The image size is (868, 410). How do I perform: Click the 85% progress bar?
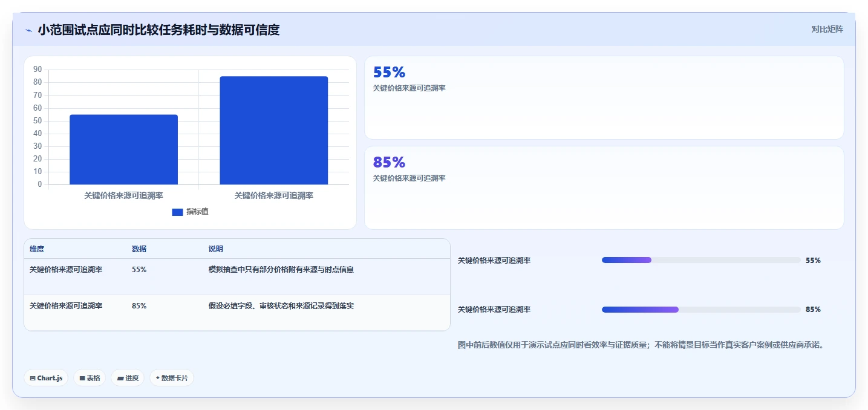[x=701, y=310]
